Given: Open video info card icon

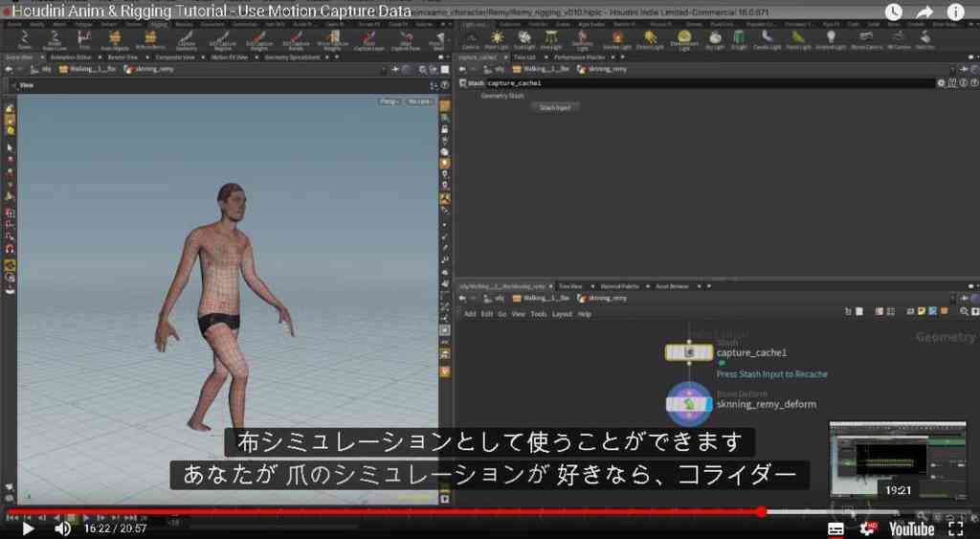Looking at the screenshot, I should [955, 11].
